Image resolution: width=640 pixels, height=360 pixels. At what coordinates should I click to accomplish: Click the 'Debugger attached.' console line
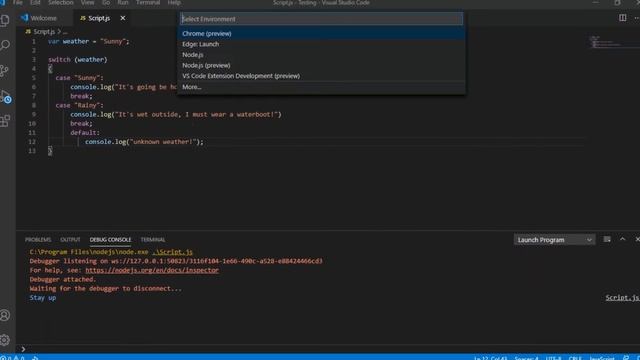(x=63, y=279)
